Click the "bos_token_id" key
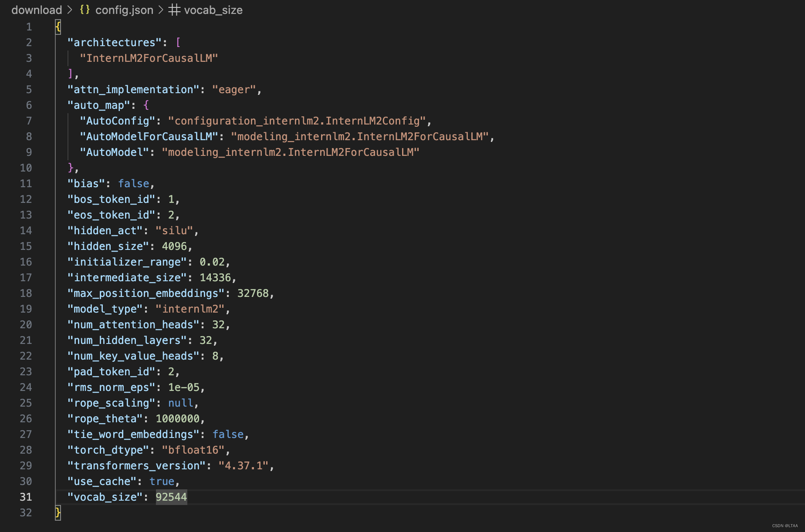This screenshot has width=805, height=532. (x=112, y=199)
